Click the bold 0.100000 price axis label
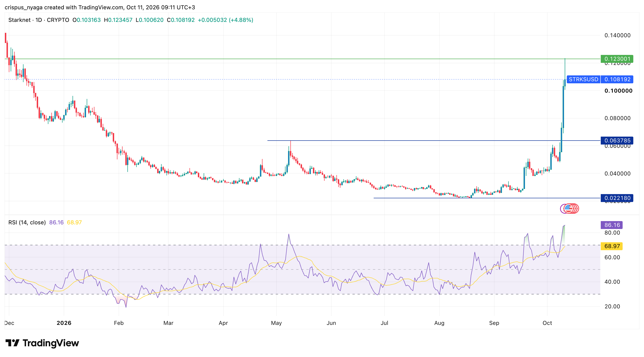Viewport: 644px width, 357px height. coord(618,91)
